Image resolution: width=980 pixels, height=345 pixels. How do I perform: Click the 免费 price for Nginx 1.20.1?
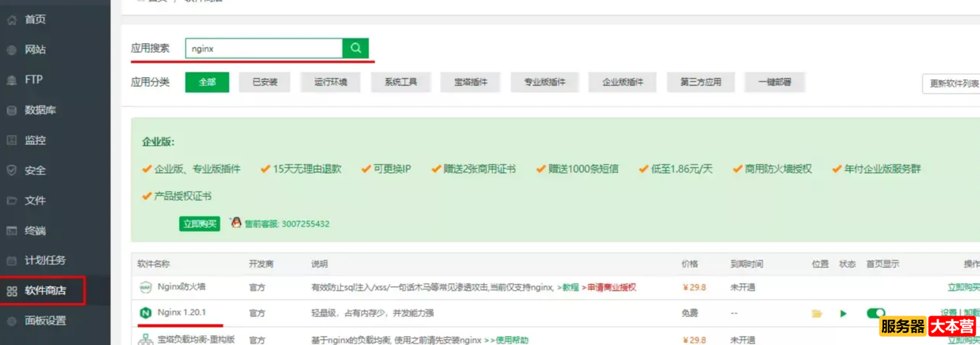pyautogui.click(x=689, y=313)
